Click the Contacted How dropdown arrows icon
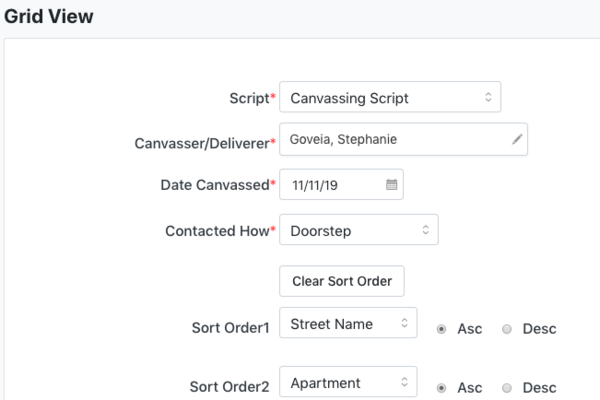Screen dimensions: 600x400 click(x=426, y=230)
